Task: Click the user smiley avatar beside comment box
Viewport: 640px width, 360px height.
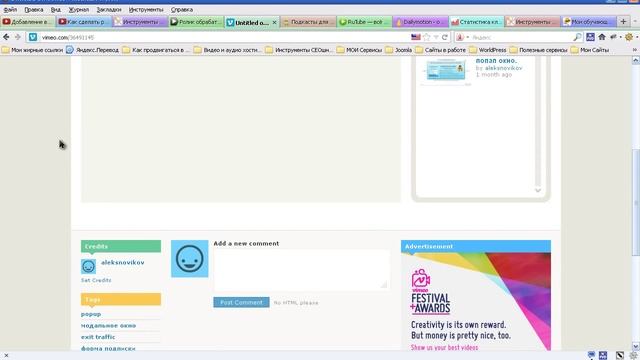Action: (189, 258)
